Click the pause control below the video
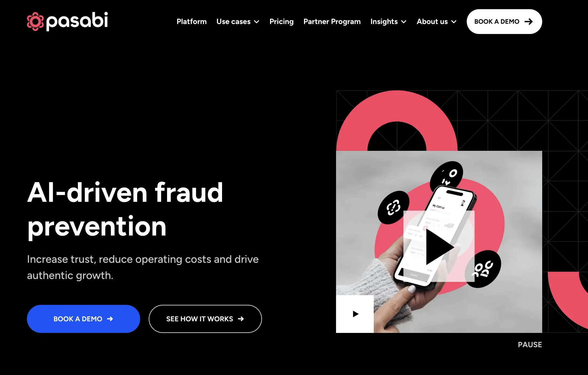The image size is (588, 375). 530,345
